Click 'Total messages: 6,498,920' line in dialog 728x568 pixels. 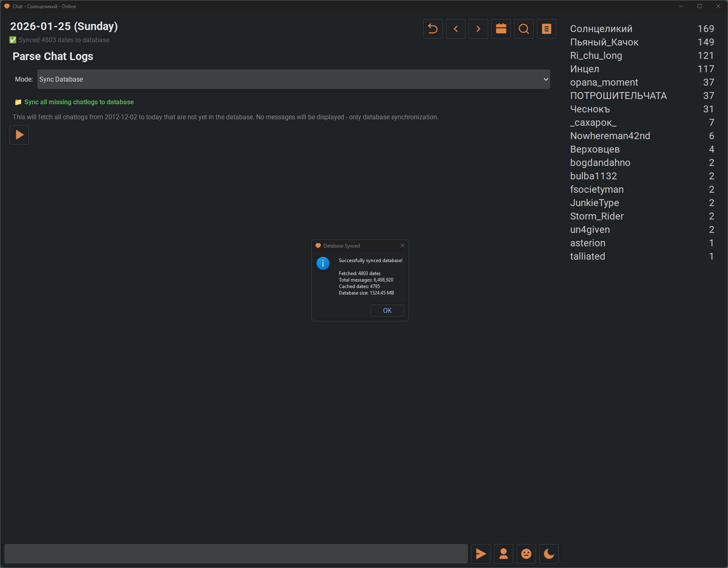(366, 280)
